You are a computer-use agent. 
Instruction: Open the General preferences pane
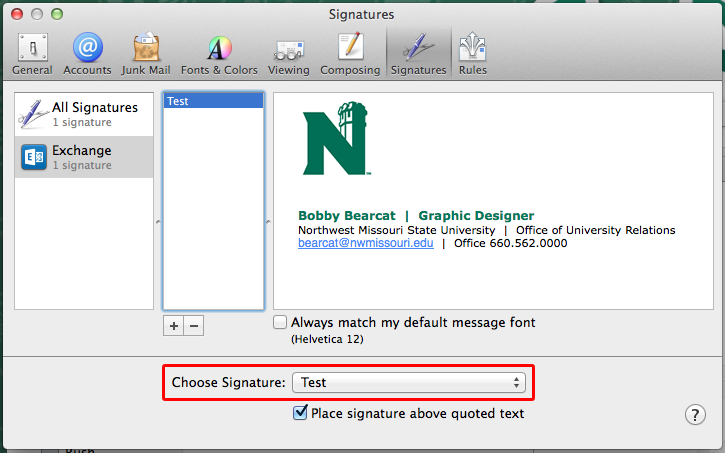pos(32,54)
